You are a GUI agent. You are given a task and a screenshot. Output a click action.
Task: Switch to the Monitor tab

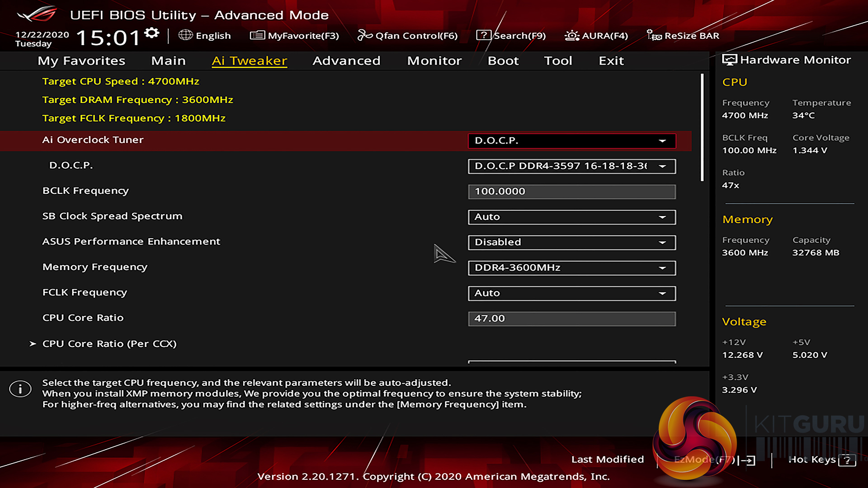[434, 61]
